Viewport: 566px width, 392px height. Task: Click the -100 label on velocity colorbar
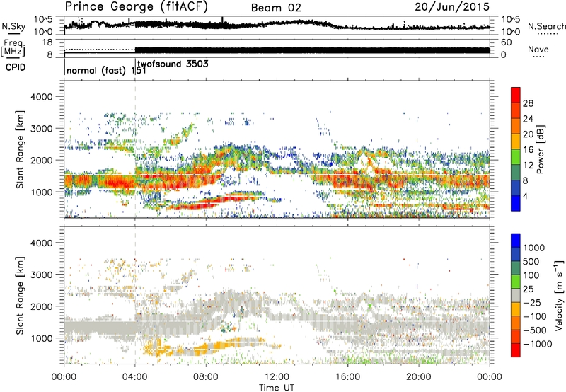535,316
